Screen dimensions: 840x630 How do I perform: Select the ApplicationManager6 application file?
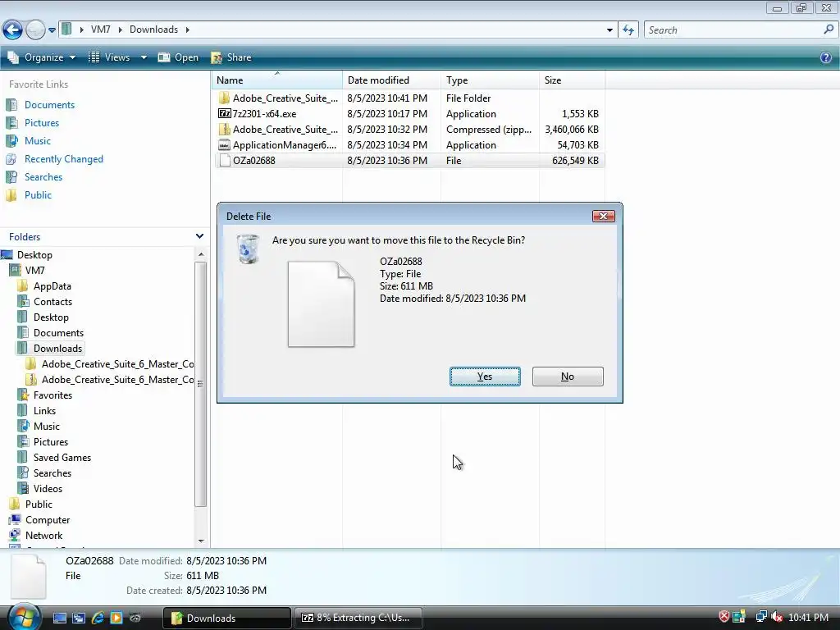point(409,144)
